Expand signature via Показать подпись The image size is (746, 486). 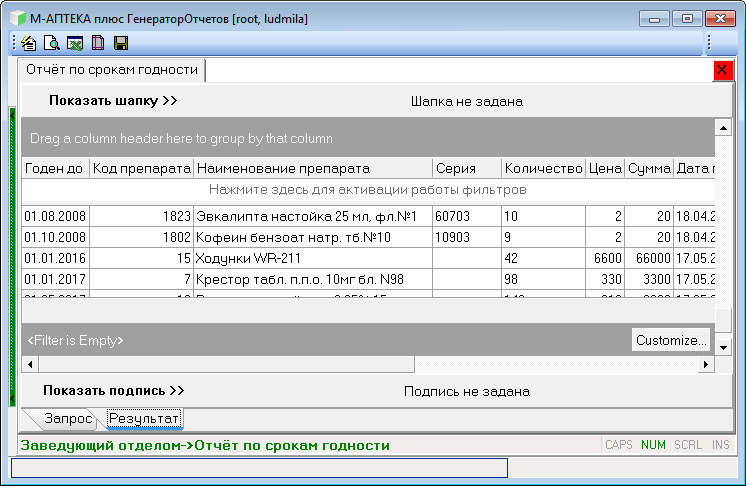click(114, 391)
